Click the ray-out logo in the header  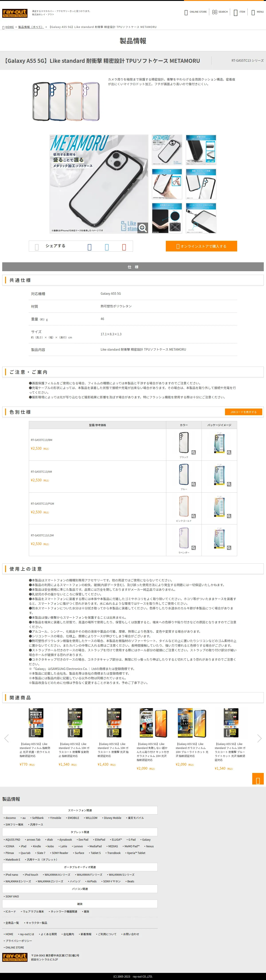click(15, 13)
